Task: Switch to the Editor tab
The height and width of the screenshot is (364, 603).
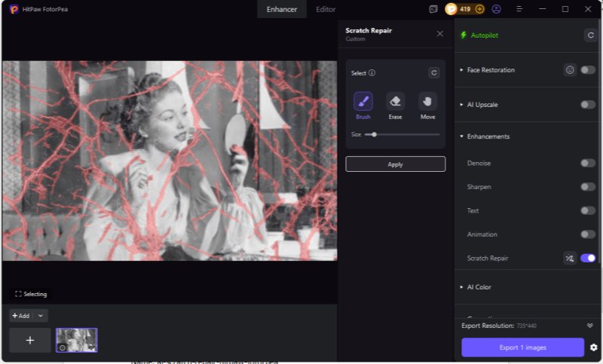Action: click(x=326, y=9)
